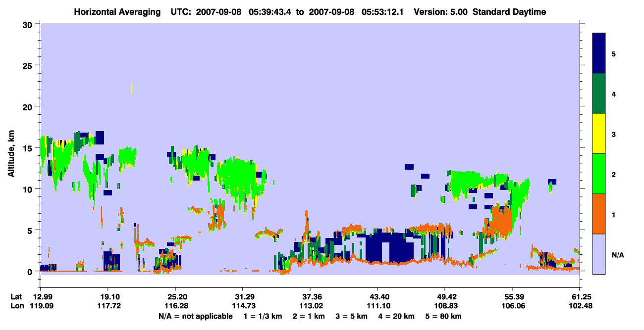Click legend text 'N/A = not applicable'
The image size is (644, 330).
(x=195, y=316)
